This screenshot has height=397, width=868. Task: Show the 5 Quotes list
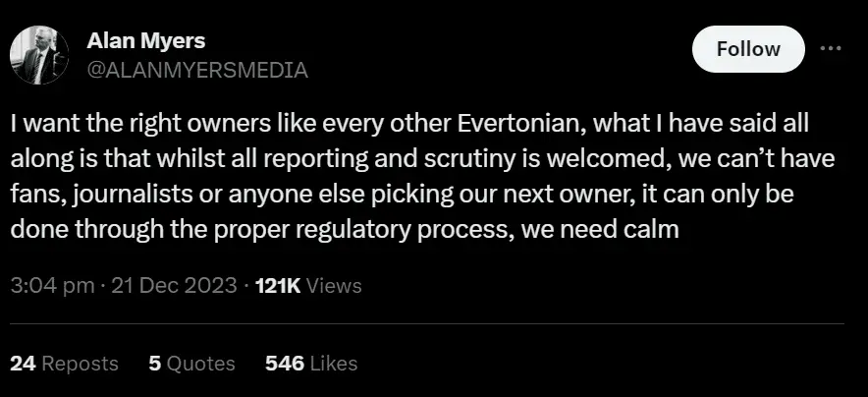point(191,363)
